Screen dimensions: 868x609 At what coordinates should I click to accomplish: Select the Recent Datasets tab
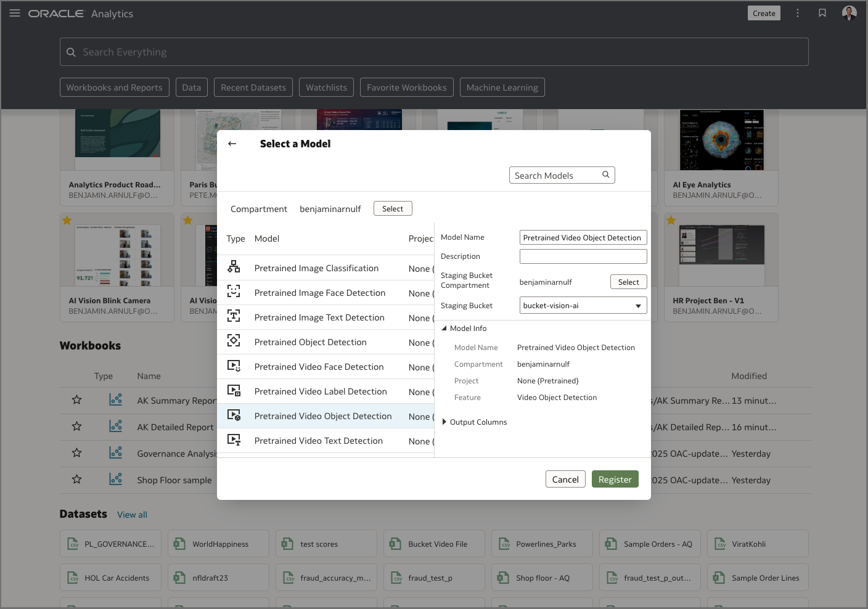click(253, 87)
